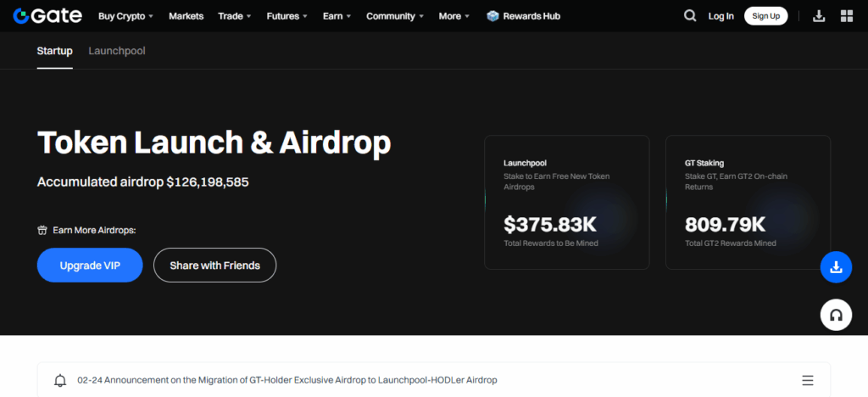This screenshot has width=868, height=397.
Task: Expand the Trade menu dropdown
Action: pyautogui.click(x=235, y=16)
